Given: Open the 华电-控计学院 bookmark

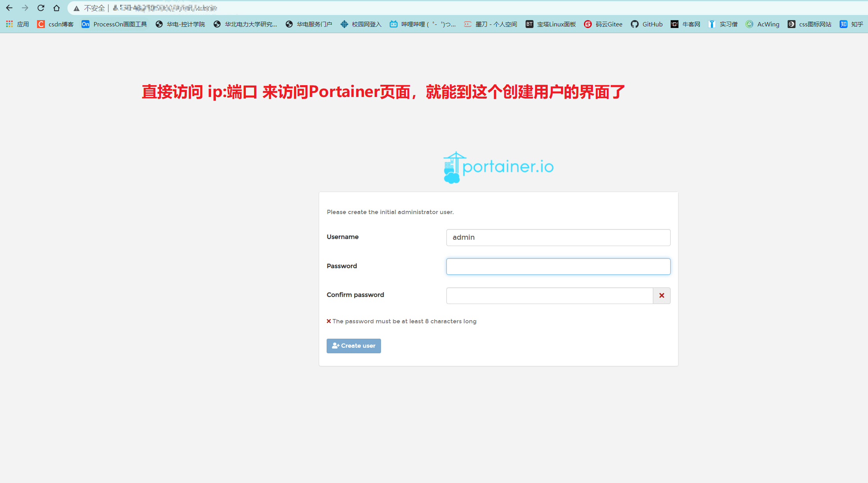Looking at the screenshot, I should coord(180,24).
